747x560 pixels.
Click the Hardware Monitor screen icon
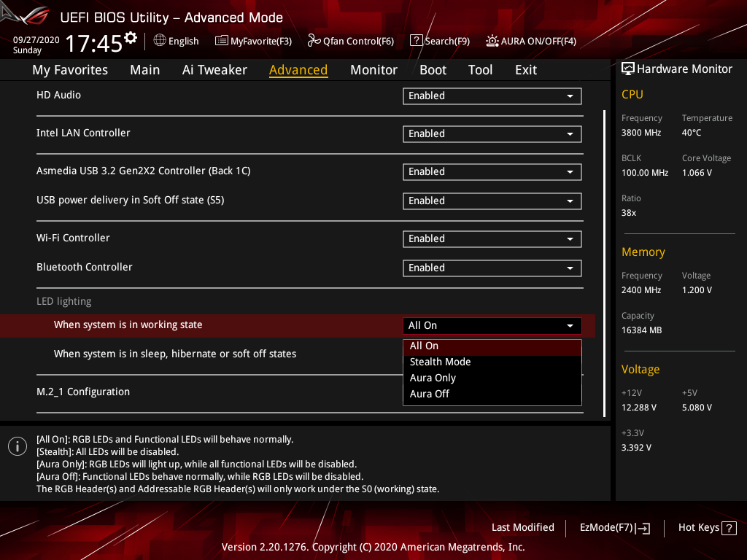pyautogui.click(x=628, y=69)
